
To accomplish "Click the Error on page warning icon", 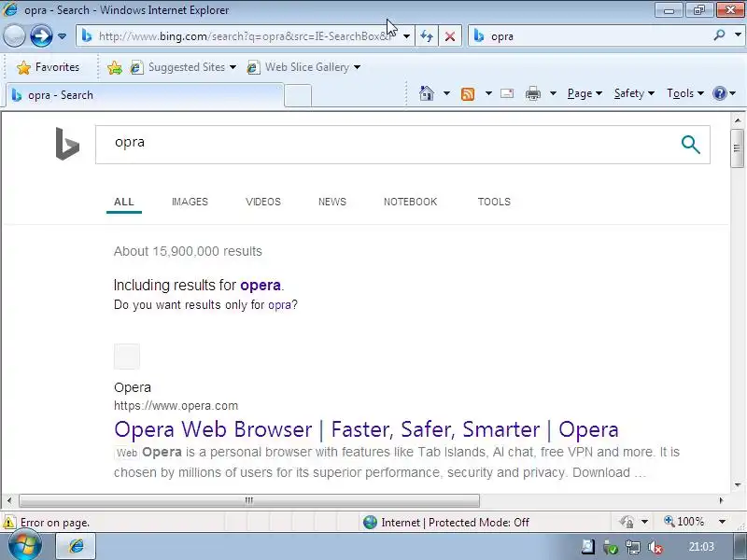I will click(8, 523).
